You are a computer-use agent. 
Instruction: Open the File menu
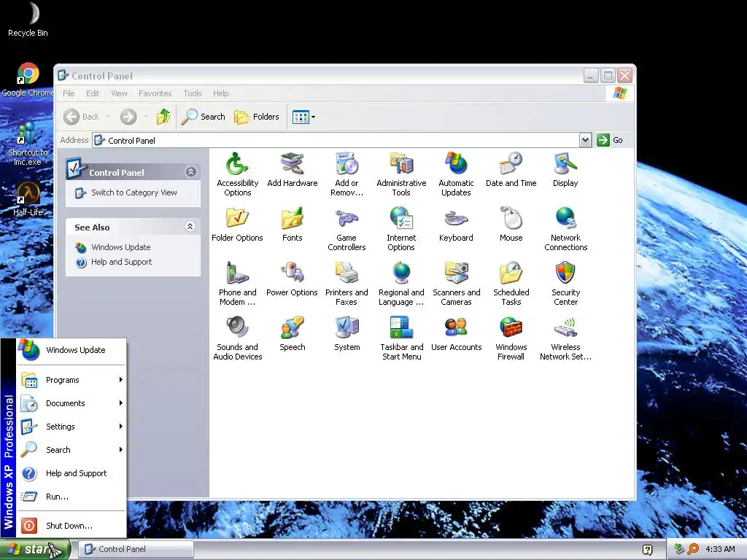(69, 93)
